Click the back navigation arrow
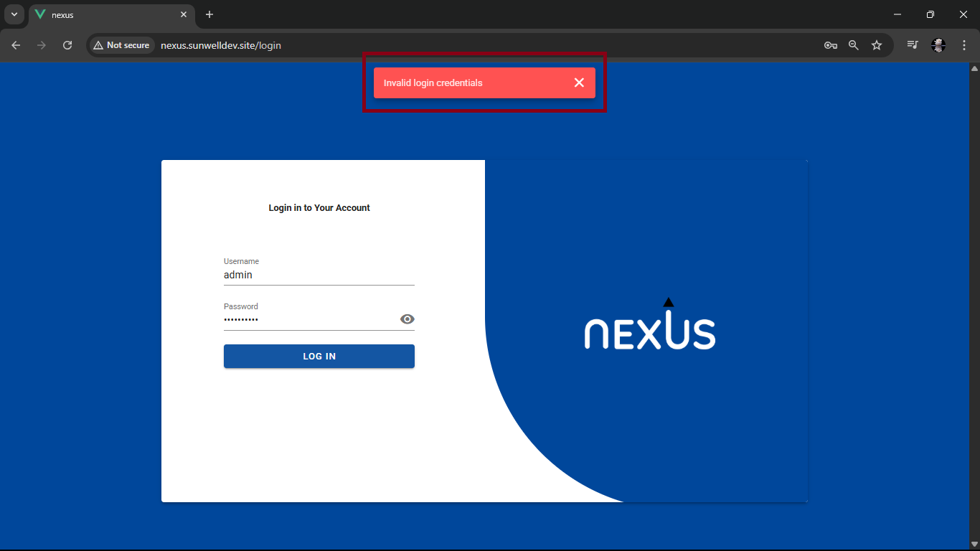The image size is (980, 551). click(x=15, y=44)
